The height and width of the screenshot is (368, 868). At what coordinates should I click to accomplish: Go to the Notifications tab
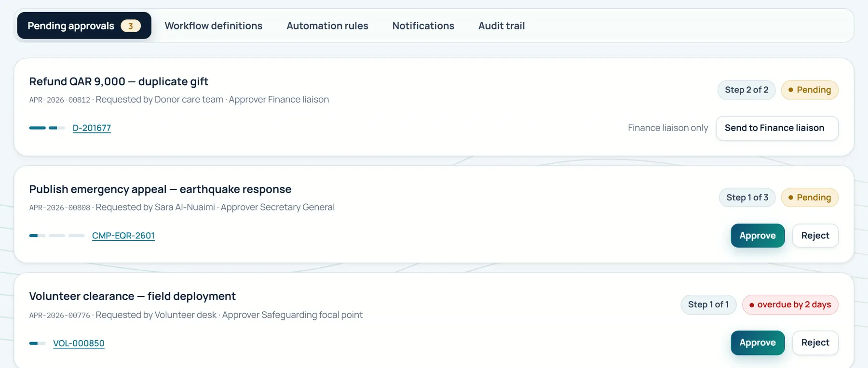423,26
